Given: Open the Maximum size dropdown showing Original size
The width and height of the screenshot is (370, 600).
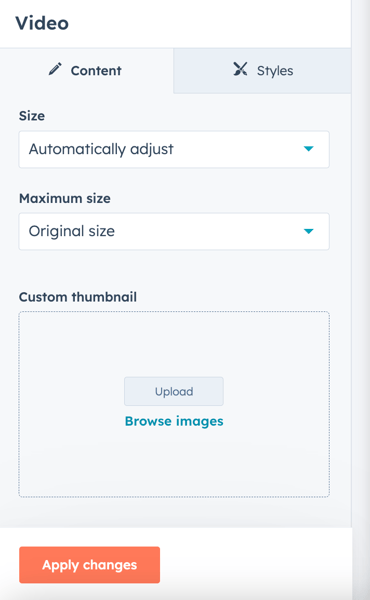Looking at the screenshot, I should click(x=174, y=232).
